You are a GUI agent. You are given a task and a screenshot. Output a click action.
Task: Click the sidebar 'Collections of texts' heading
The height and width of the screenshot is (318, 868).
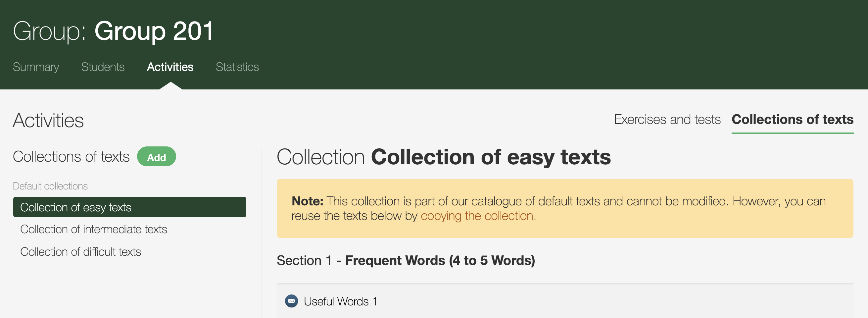click(71, 157)
